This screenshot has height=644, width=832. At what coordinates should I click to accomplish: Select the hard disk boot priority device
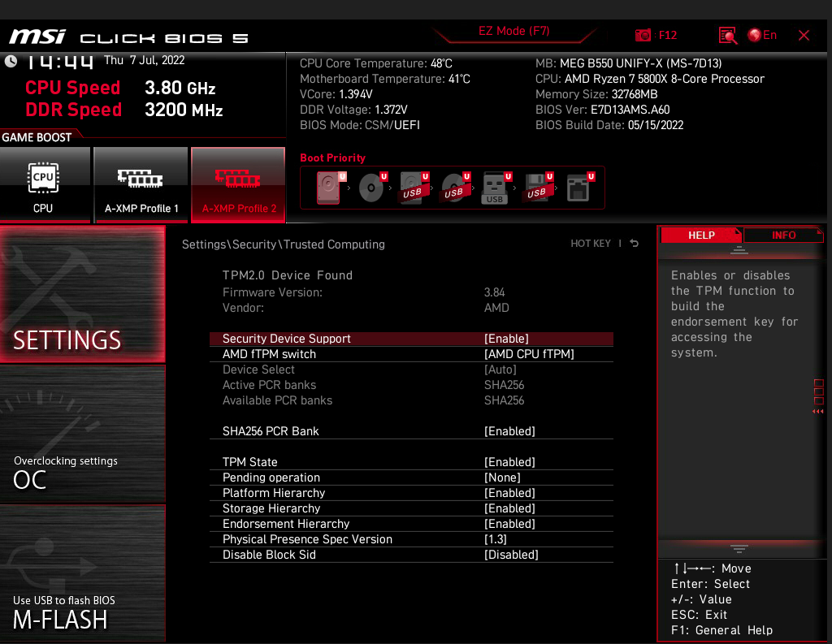pyautogui.click(x=330, y=188)
